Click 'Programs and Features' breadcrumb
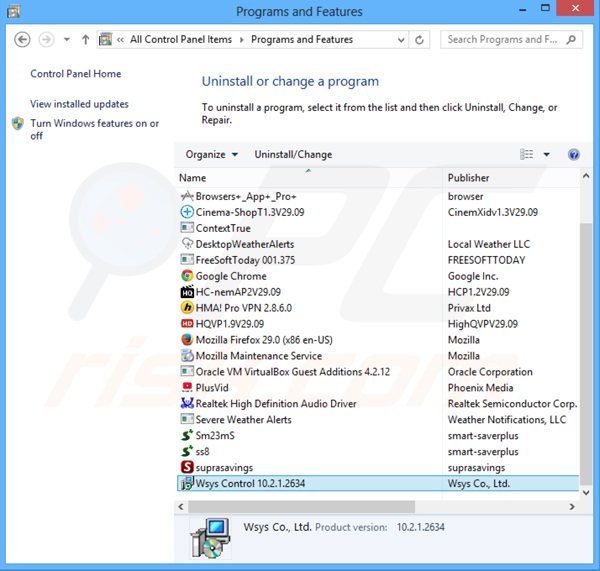Viewport: 600px width, 571px height. click(x=302, y=39)
